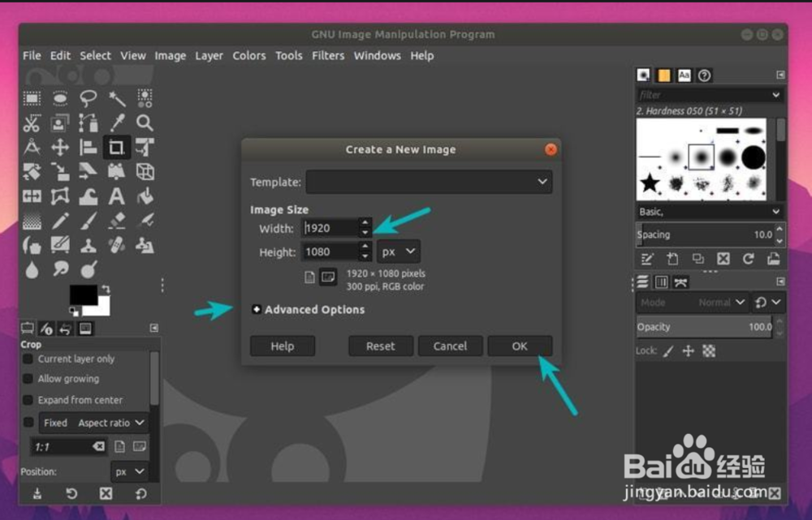
Task: Select the Gradient tool
Action: pyautogui.click(x=32, y=221)
